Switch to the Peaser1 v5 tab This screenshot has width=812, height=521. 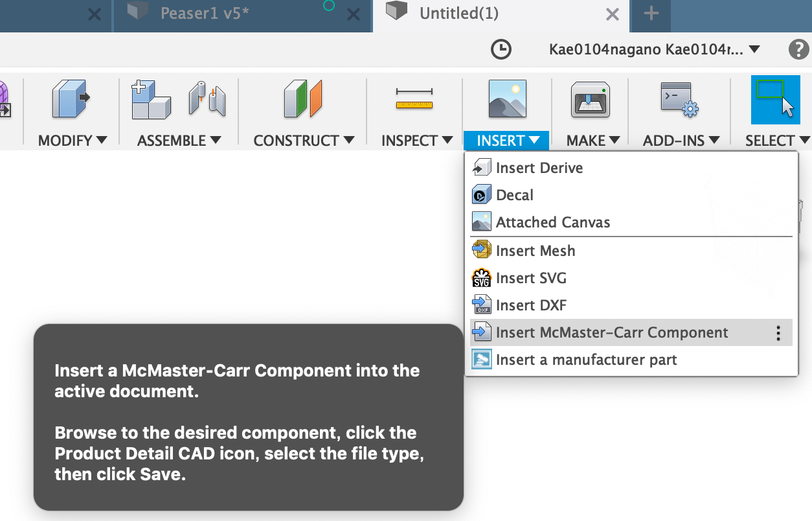pyautogui.click(x=205, y=14)
